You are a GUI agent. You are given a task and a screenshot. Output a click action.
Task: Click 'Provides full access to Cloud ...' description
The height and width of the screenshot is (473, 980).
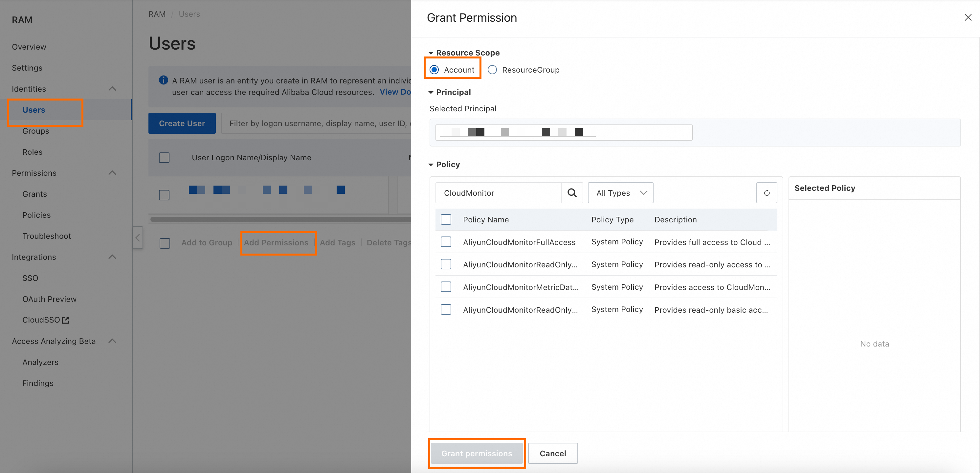(x=712, y=242)
